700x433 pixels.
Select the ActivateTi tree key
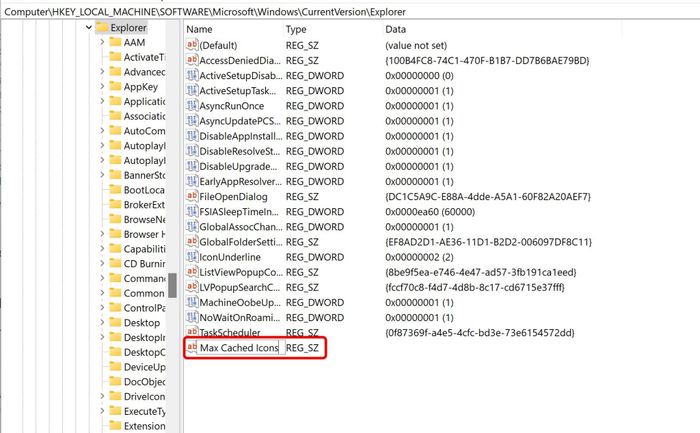coord(144,57)
